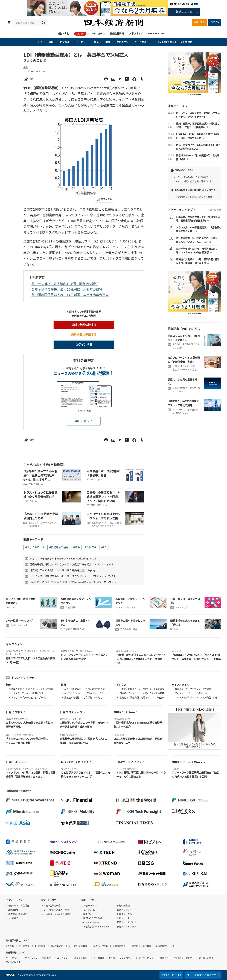The height and width of the screenshot is (980, 227).
Task: Click the 日本経済新聞 masthead logo
Action: 114,23
